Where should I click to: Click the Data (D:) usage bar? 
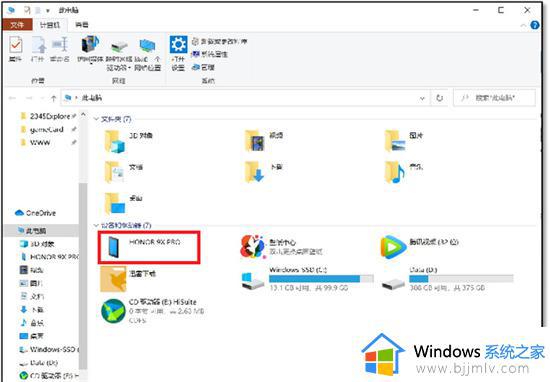[461, 279]
